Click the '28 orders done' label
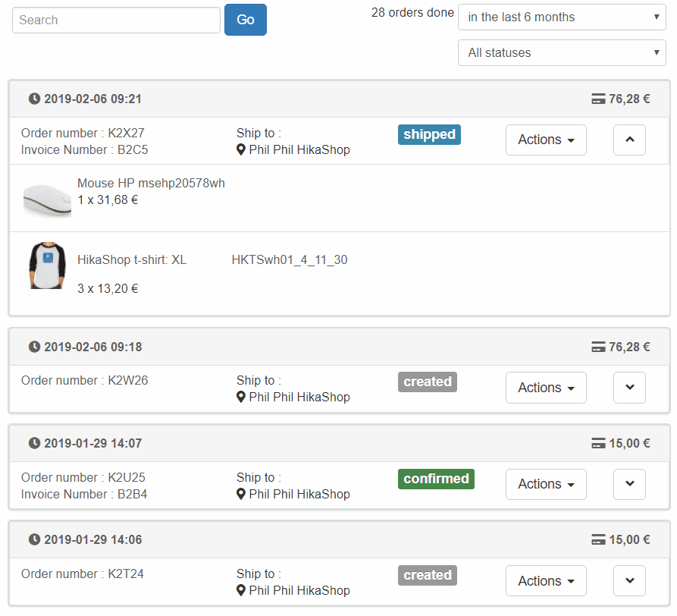Viewport: 677px width, 616px height. [x=412, y=13]
